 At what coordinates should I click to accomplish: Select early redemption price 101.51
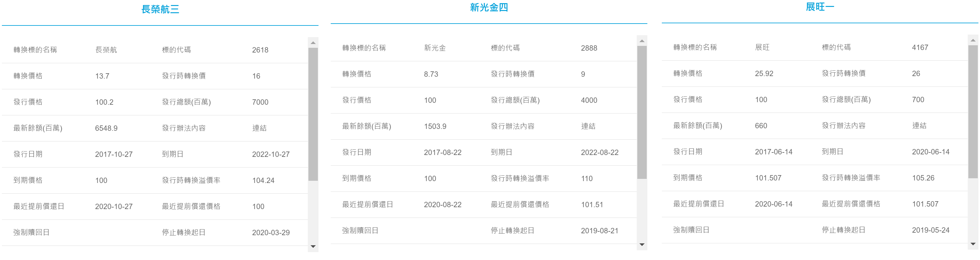(x=592, y=204)
